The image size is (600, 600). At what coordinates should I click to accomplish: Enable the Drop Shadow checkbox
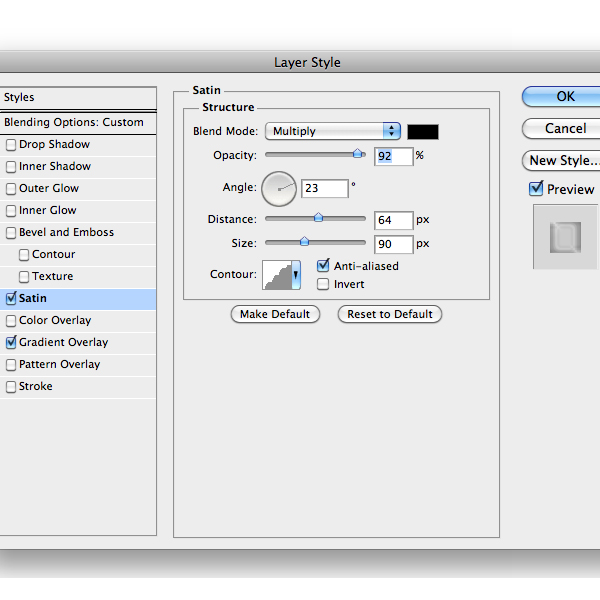coord(11,145)
